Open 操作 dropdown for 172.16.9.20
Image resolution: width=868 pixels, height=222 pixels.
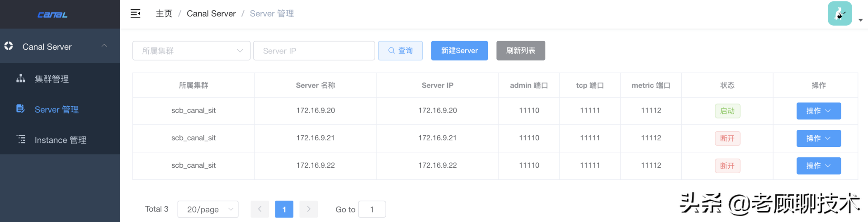coord(819,111)
